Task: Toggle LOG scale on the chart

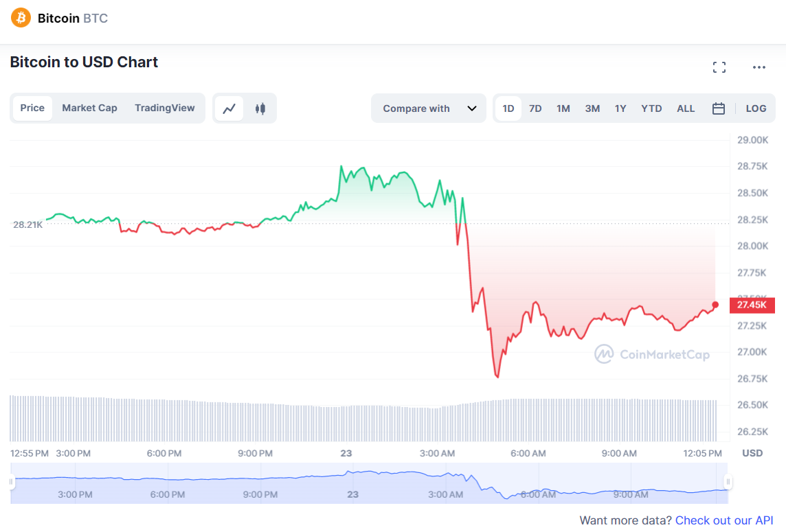Action: 756,108
